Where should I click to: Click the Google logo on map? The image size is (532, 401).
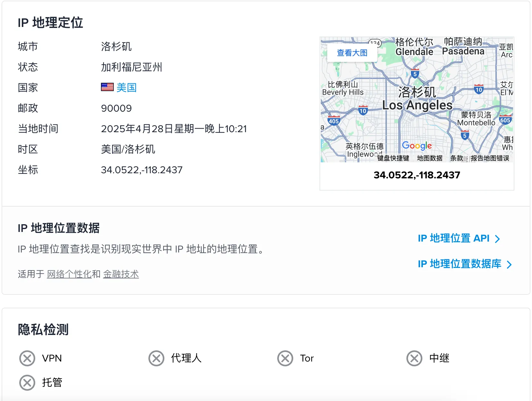point(417,146)
